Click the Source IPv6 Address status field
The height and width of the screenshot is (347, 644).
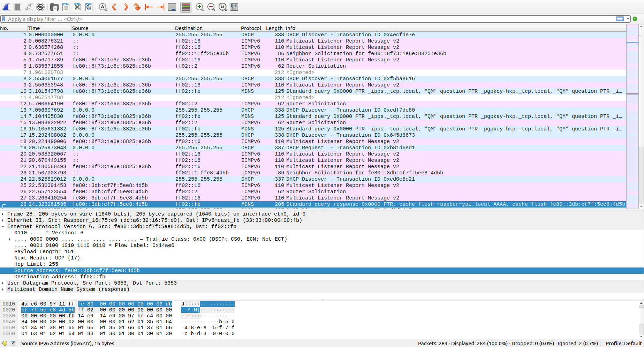pyautogui.click(x=68, y=343)
